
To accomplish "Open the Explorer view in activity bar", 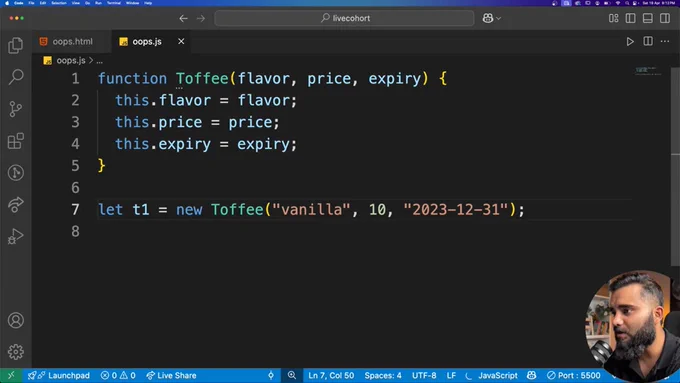I will click(16, 46).
